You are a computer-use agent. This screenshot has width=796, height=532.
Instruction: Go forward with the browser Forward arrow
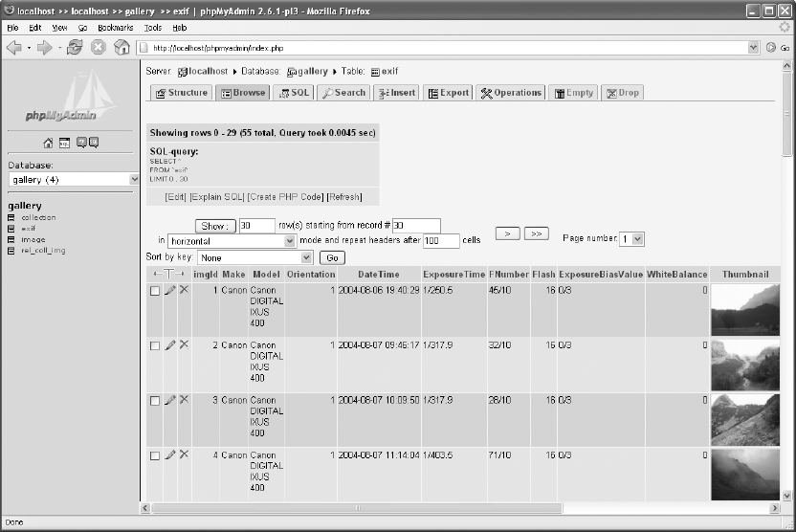(45, 48)
